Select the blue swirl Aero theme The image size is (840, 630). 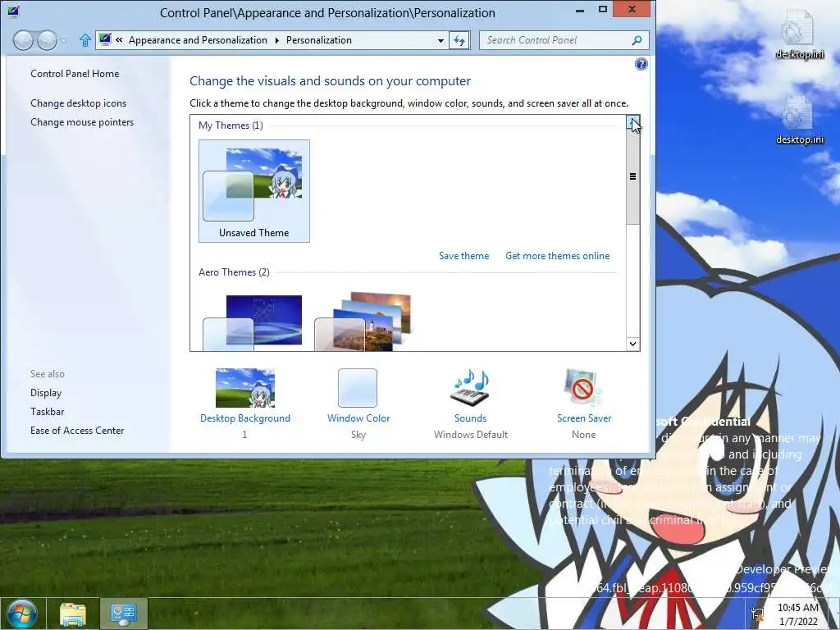(x=253, y=322)
